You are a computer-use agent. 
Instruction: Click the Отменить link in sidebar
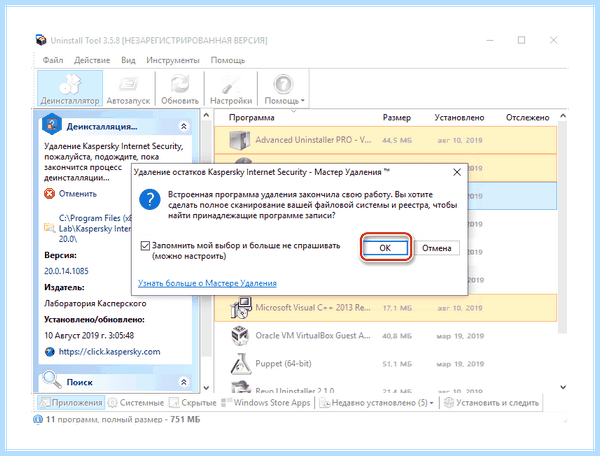coord(78,194)
